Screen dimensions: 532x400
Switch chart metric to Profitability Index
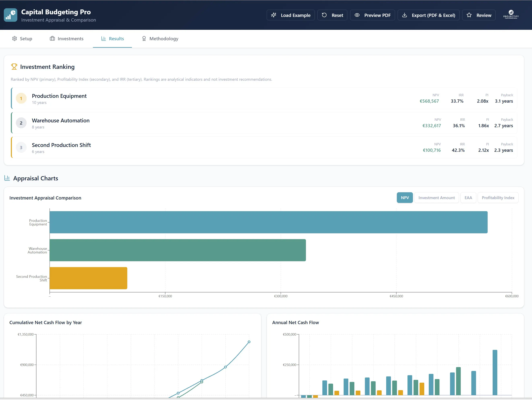tap(498, 198)
